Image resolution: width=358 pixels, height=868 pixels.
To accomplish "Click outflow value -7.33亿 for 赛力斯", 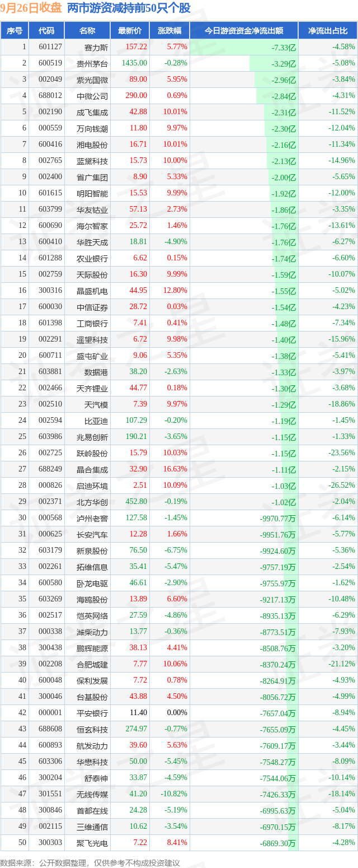I will 284,48.
